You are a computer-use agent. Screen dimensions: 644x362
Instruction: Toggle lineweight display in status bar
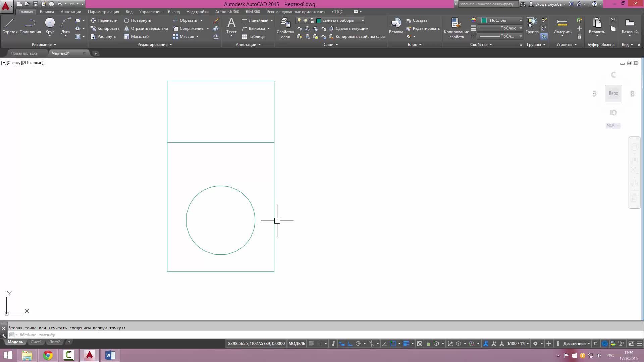[406, 344]
